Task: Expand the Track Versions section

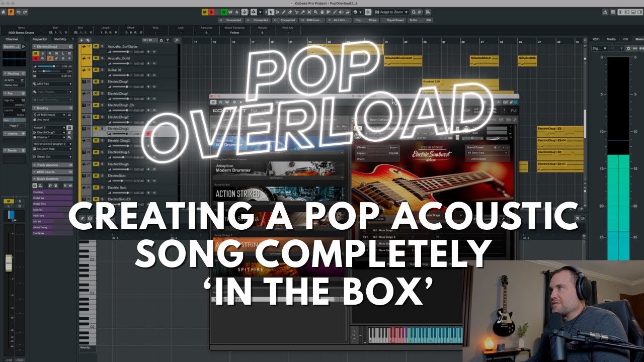Action: [52, 165]
